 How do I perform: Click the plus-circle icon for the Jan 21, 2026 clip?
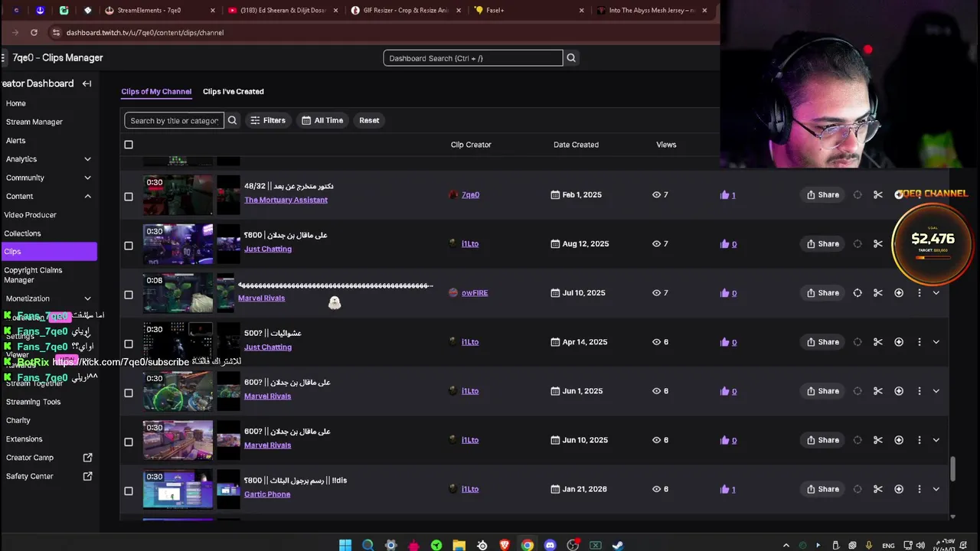tap(899, 489)
